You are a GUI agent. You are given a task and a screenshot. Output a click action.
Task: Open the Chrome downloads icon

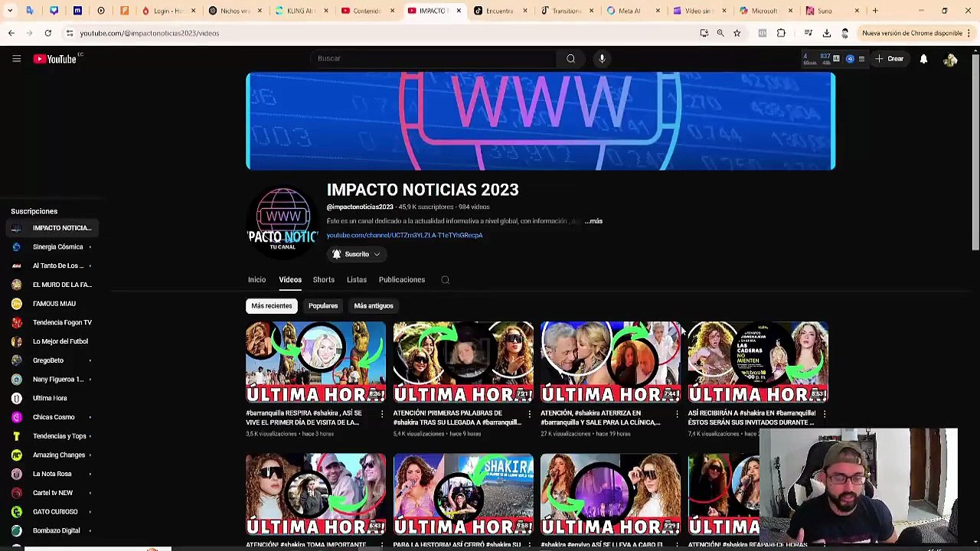tap(827, 33)
